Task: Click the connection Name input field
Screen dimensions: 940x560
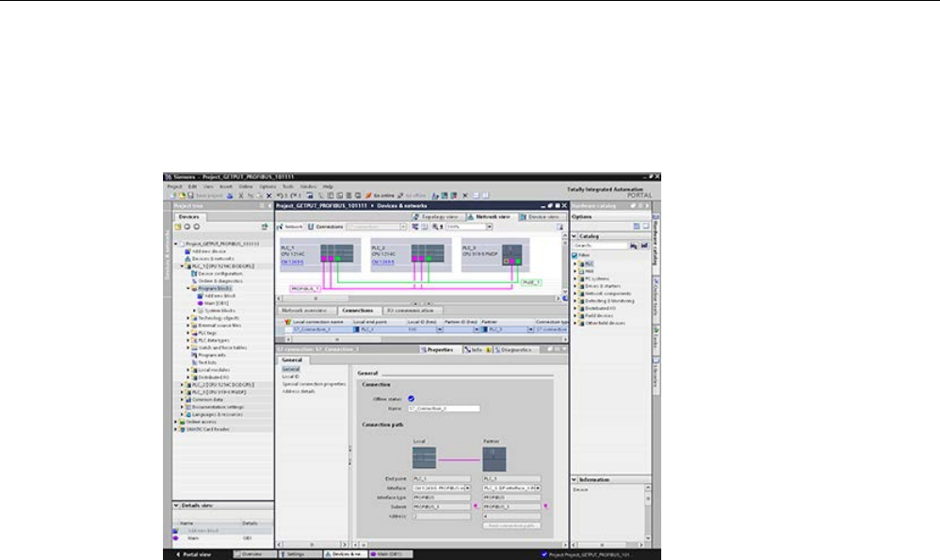Action: [444, 408]
